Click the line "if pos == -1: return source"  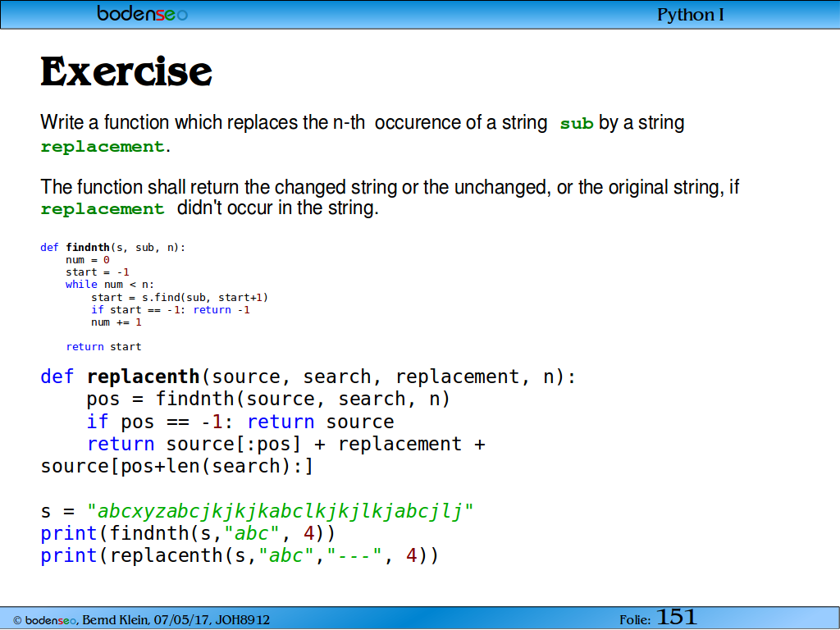pos(240,422)
